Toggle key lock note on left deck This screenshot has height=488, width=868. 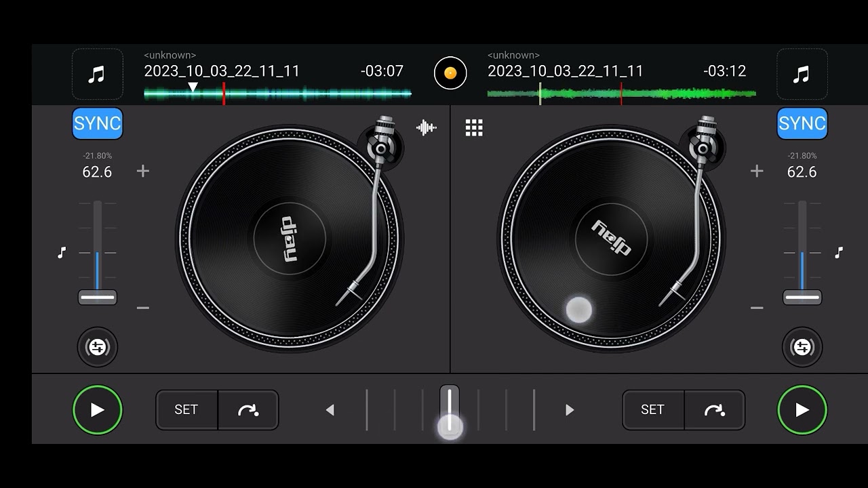62,253
